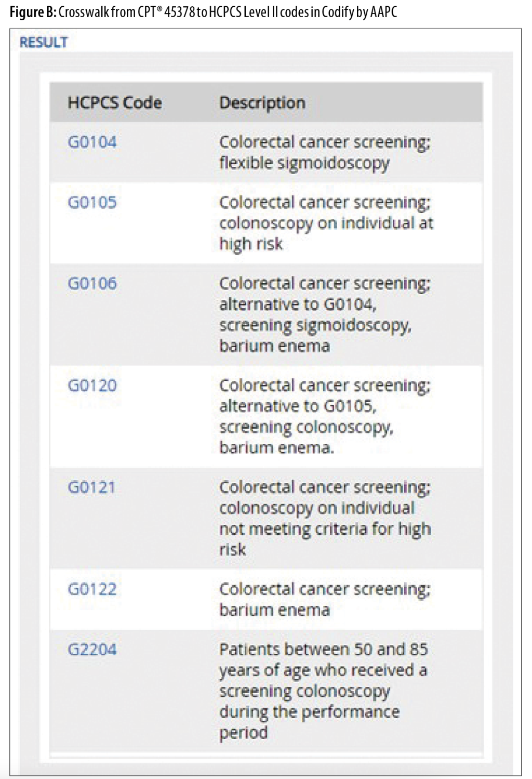532x779 pixels.
Task: Click the description in the G0122 row
Action: pos(324,599)
